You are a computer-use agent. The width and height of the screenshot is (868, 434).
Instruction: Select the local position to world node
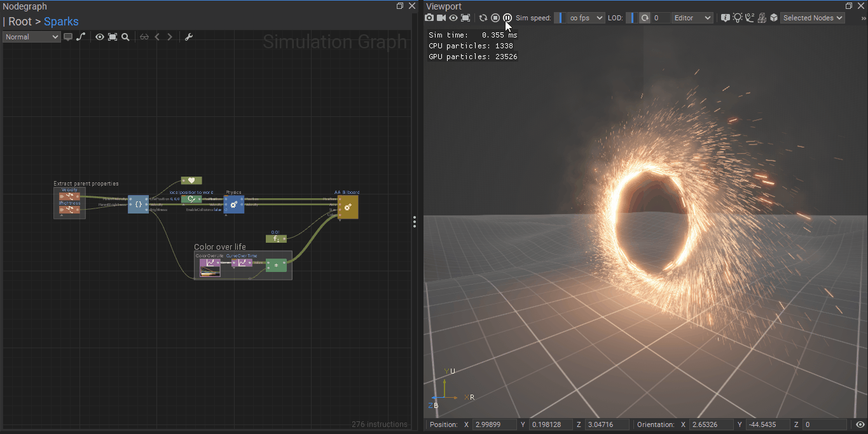(x=191, y=199)
